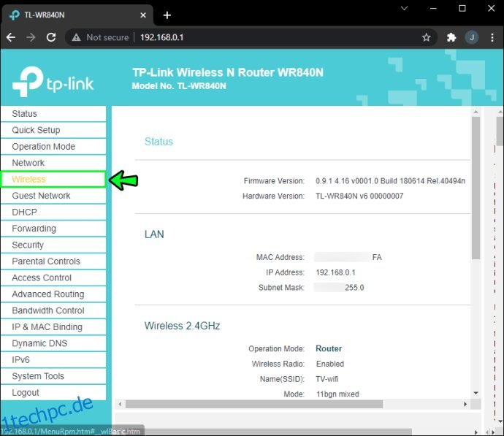Open System Tools menu
Image resolution: width=504 pixels, height=436 pixels.
click(x=53, y=376)
